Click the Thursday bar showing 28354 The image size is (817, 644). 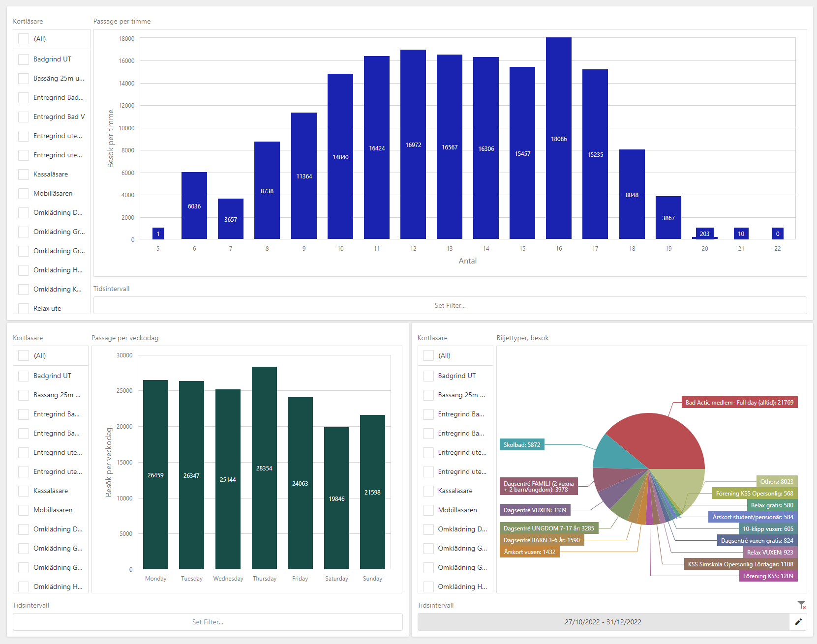click(x=264, y=468)
